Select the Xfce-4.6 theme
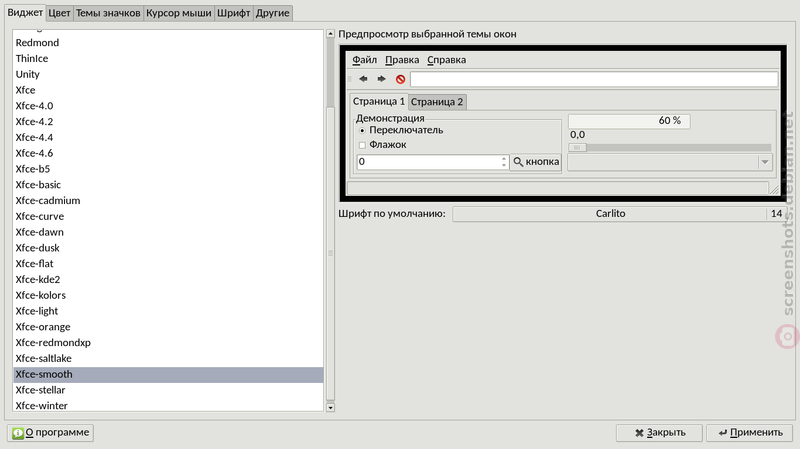This screenshot has width=800, height=449. [x=168, y=154]
